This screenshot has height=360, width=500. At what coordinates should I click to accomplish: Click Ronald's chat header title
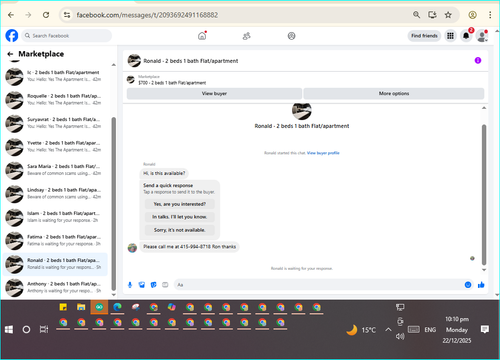tap(191, 61)
